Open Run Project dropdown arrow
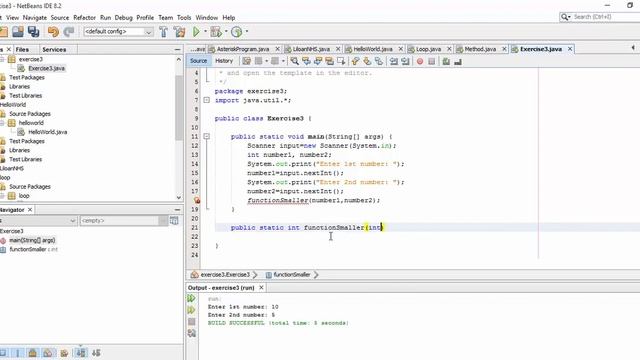This screenshot has width=640, height=360. point(205,31)
